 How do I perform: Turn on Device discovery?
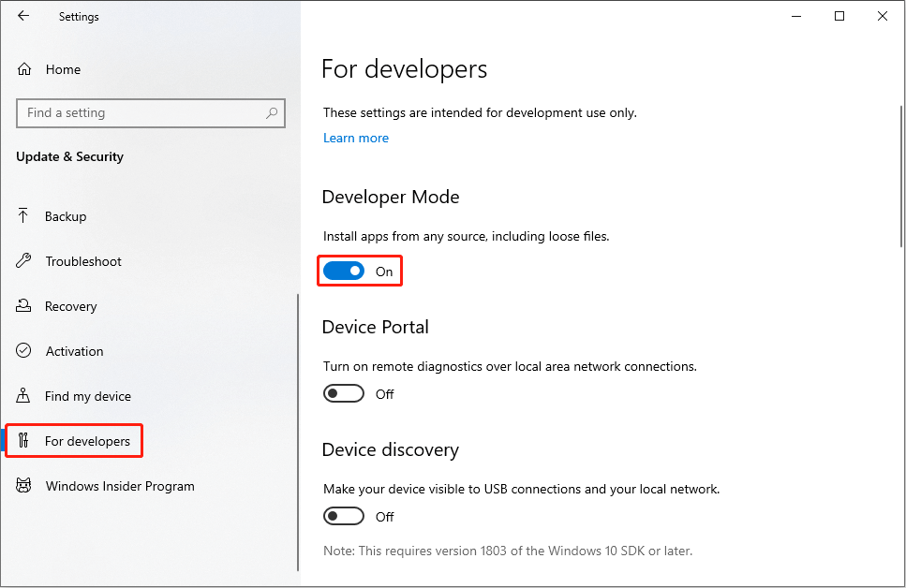pyautogui.click(x=344, y=516)
